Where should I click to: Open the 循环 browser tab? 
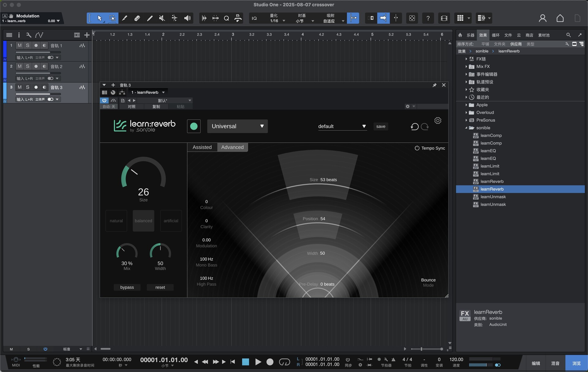[x=496, y=35]
